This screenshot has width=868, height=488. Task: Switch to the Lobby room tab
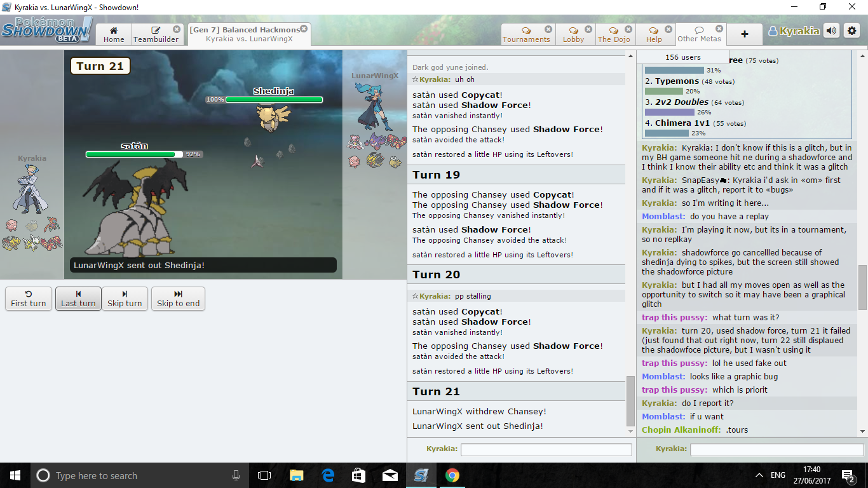(x=573, y=34)
